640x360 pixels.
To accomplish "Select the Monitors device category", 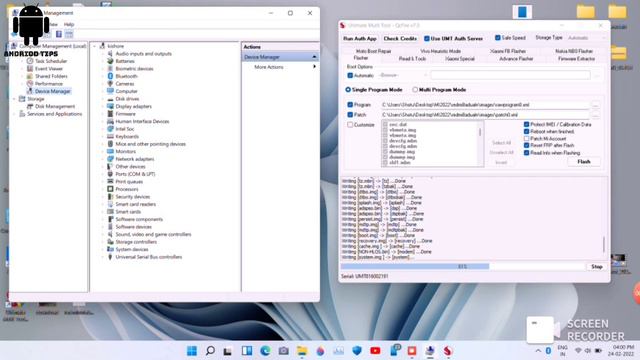I will coord(125,151).
